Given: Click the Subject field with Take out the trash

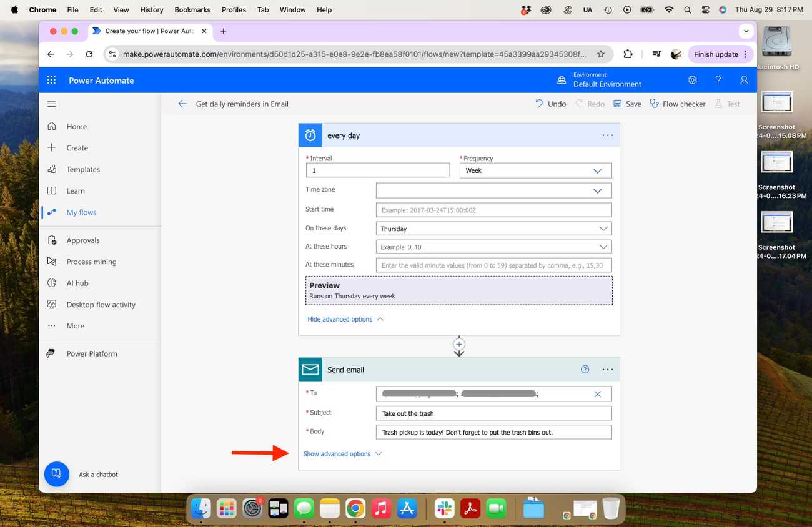Looking at the screenshot, I should pyautogui.click(x=494, y=413).
